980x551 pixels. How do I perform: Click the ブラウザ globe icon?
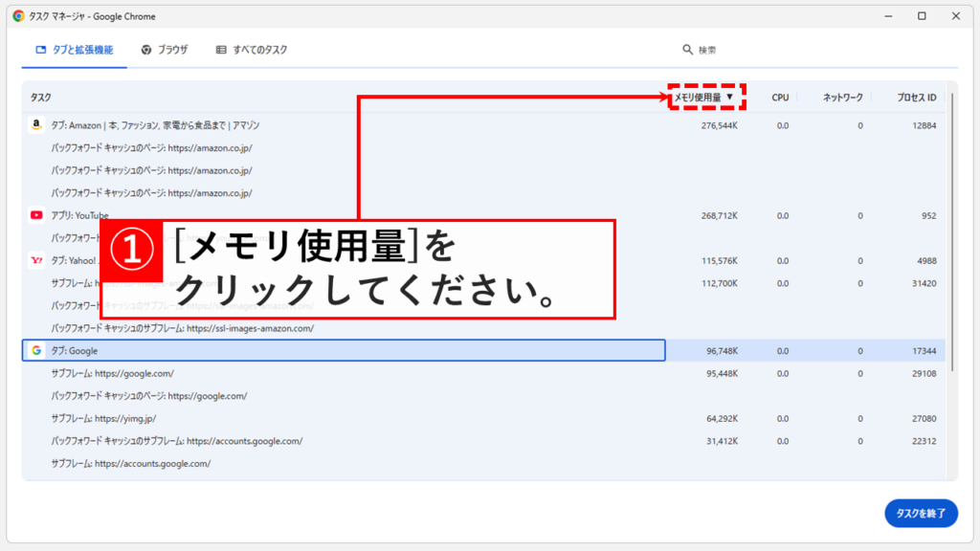[146, 48]
